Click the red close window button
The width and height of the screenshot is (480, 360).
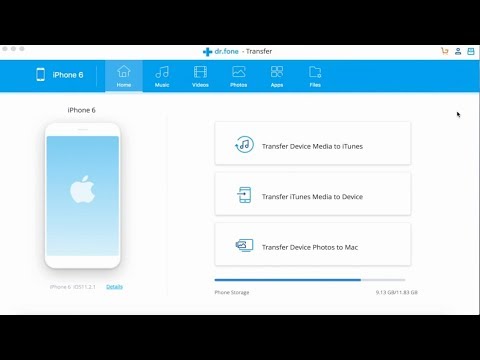(x=5, y=49)
